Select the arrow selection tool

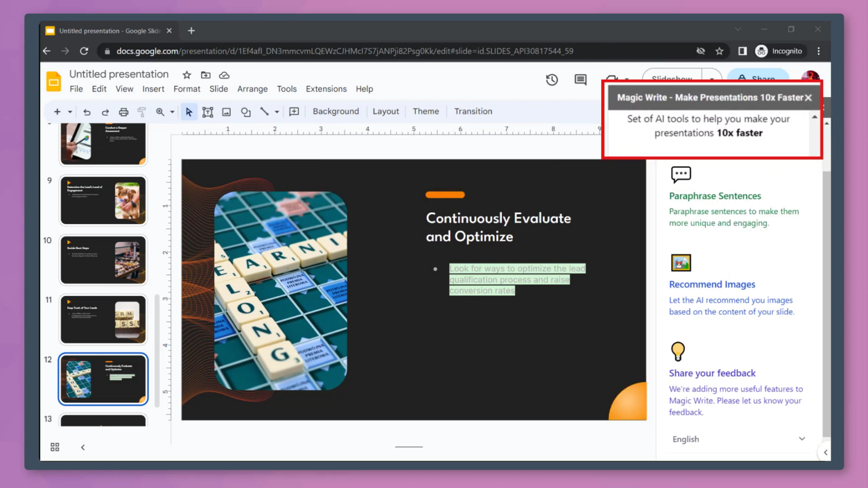click(x=189, y=111)
